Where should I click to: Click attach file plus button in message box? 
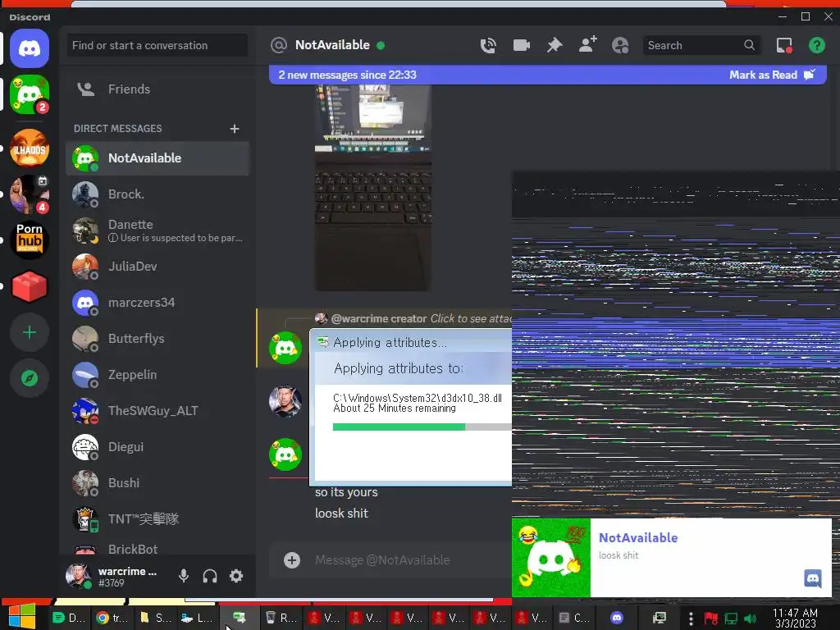[x=292, y=560]
